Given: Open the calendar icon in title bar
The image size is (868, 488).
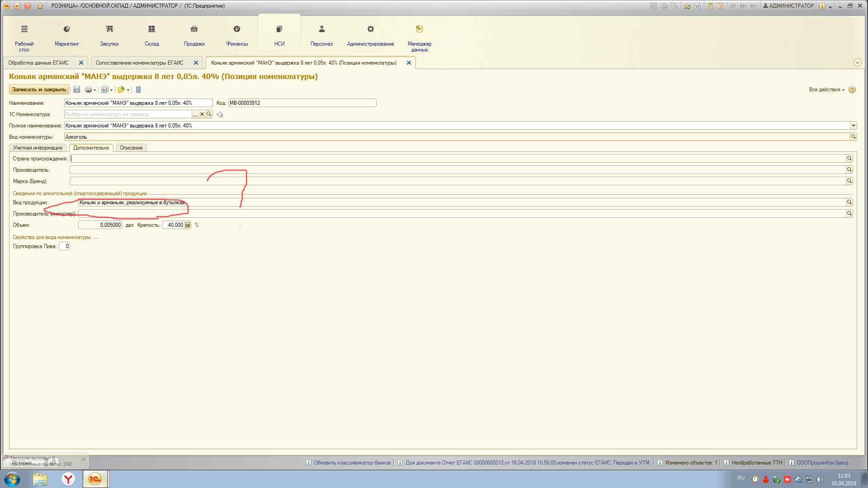Looking at the screenshot, I should coord(720,6).
